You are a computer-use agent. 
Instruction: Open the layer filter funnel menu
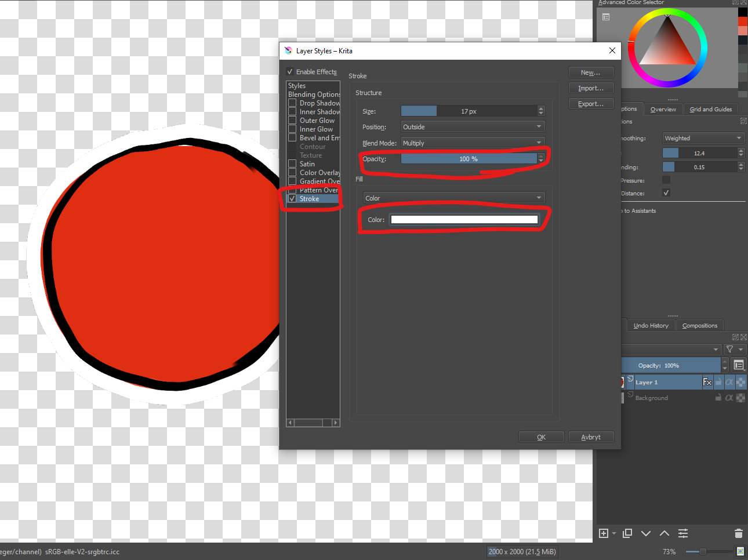pos(735,349)
